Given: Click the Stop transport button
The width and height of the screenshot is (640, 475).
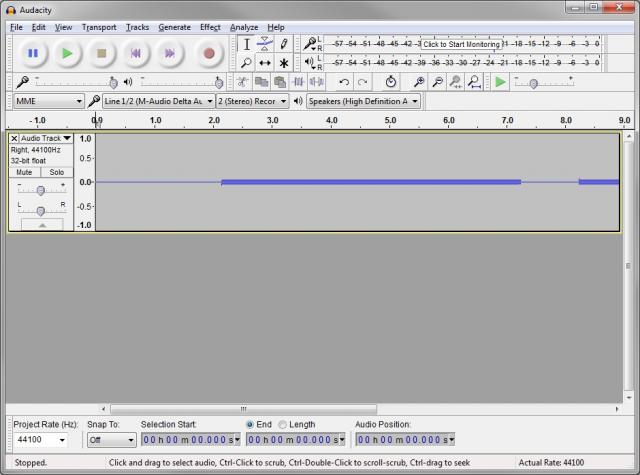Looking at the screenshot, I should [x=101, y=53].
